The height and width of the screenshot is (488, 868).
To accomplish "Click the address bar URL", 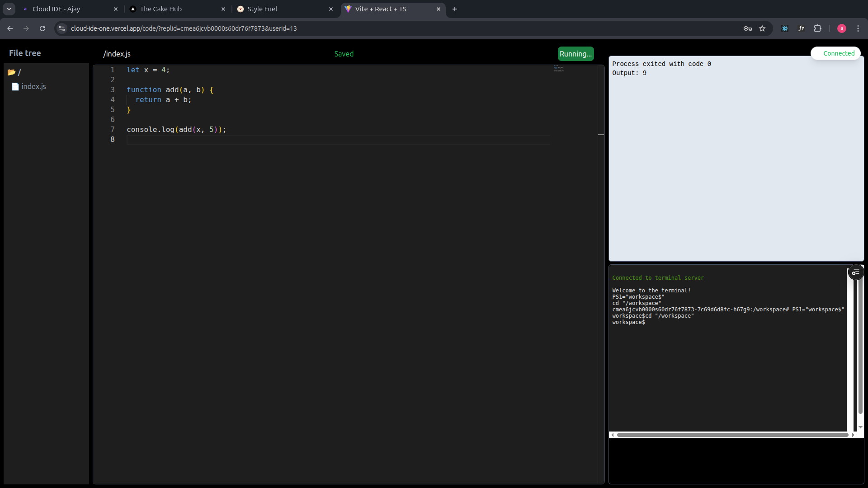I will click(184, 28).
